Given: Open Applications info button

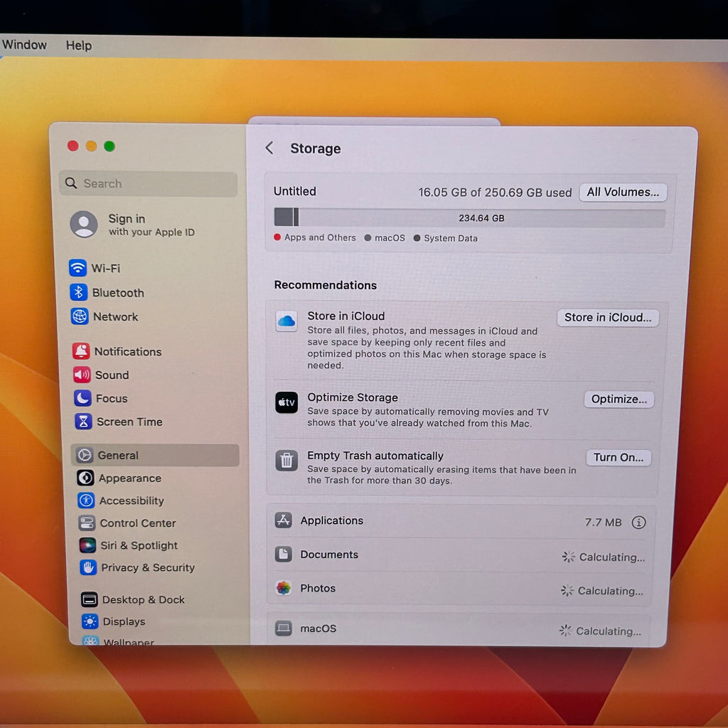Looking at the screenshot, I should point(638,523).
